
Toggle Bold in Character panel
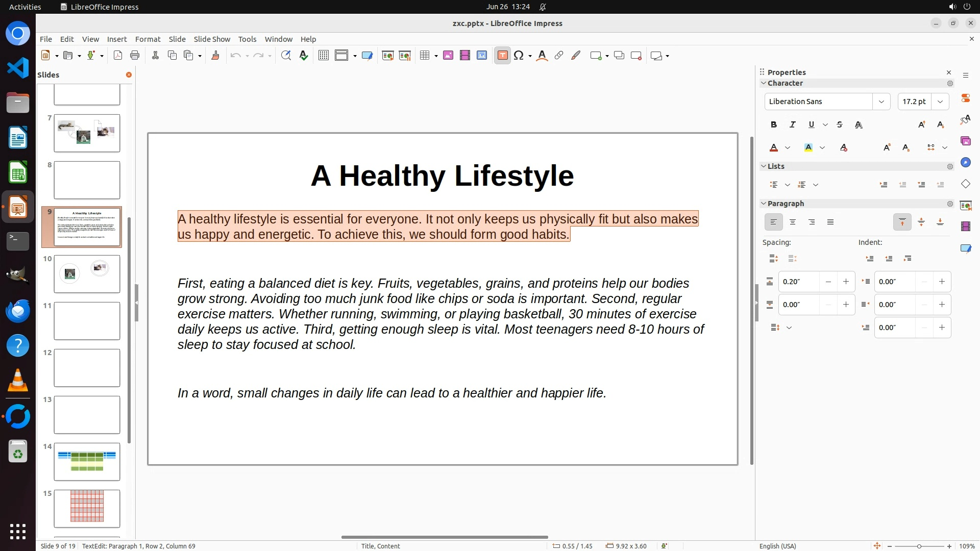[x=773, y=124]
